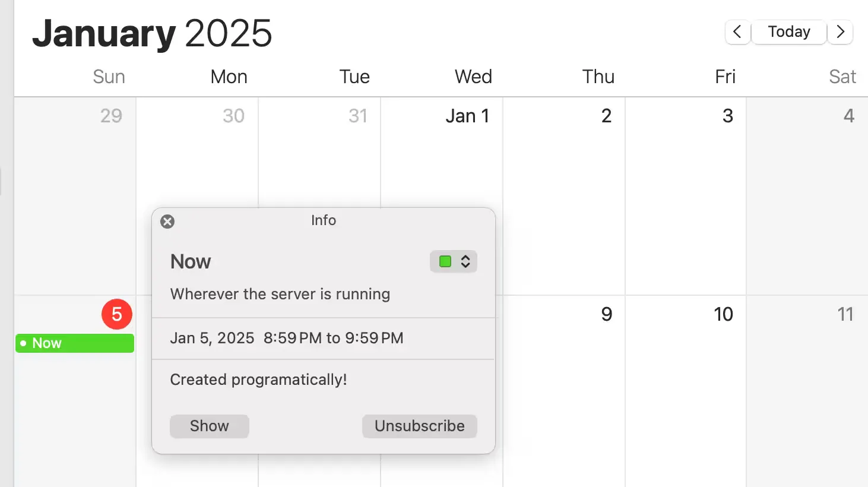Click the Today button
Screen dimensions: 868x487
tap(788, 32)
